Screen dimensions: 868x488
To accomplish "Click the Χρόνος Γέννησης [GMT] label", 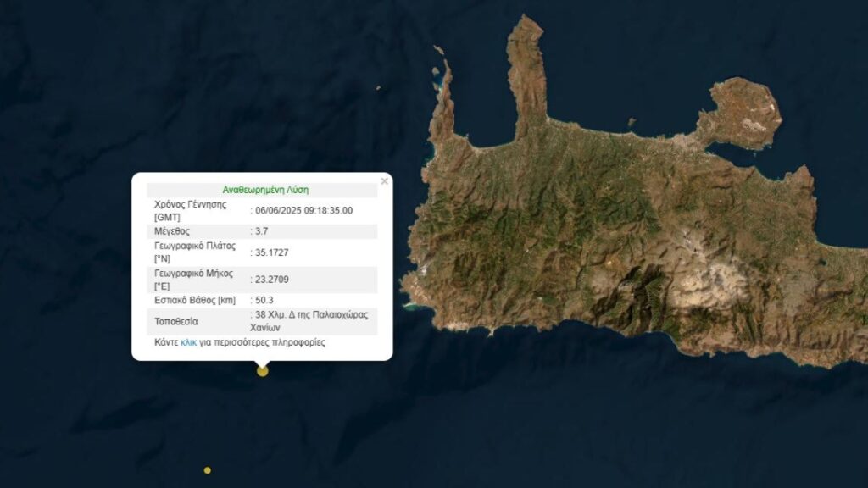I will (191, 211).
